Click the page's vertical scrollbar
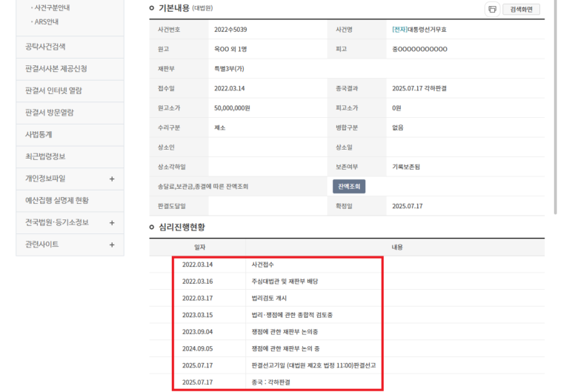 point(556,111)
